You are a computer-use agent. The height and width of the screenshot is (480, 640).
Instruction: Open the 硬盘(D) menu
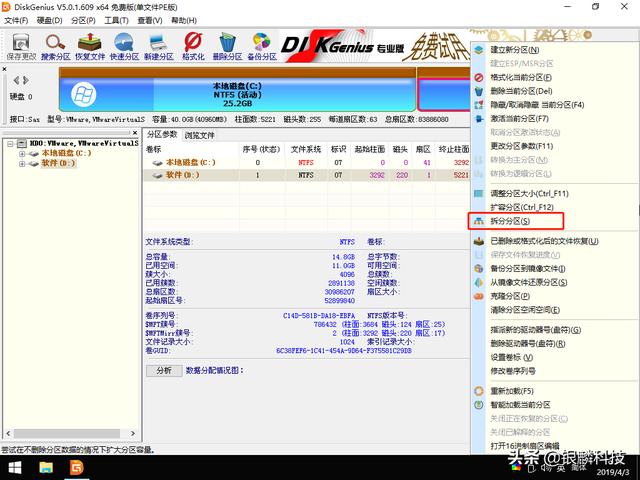coord(50,20)
